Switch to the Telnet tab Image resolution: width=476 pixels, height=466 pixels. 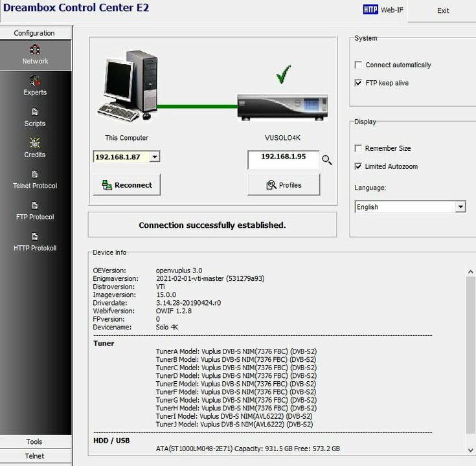coord(35,456)
